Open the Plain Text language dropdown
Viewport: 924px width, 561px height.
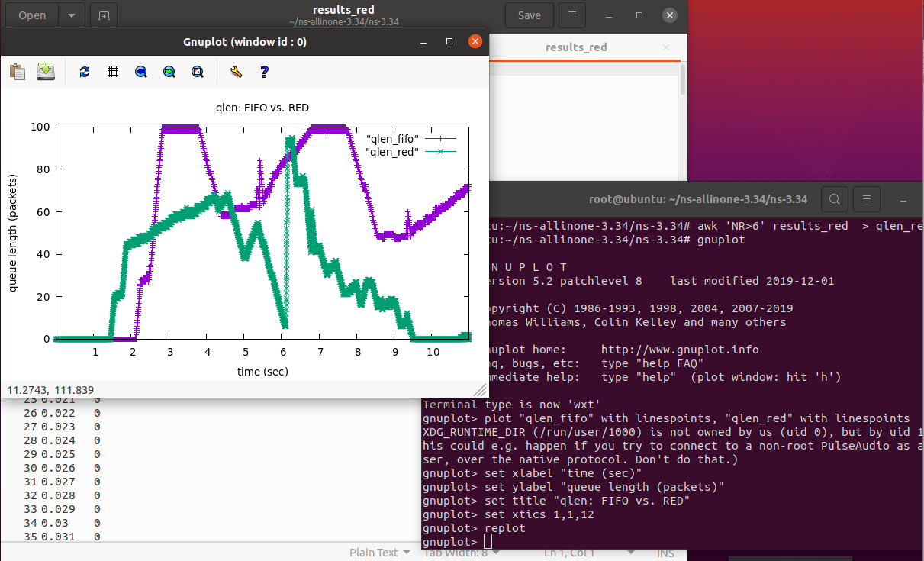pos(380,553)
